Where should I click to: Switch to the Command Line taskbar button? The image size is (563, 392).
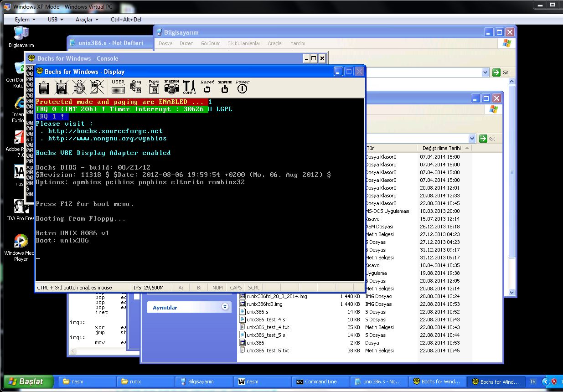(x=321, y=382)
